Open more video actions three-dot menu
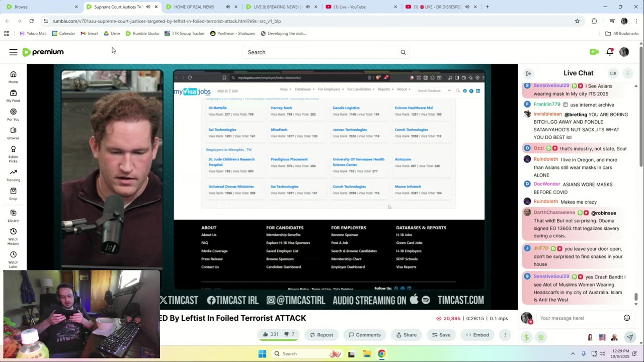 (x=505, y=335)
